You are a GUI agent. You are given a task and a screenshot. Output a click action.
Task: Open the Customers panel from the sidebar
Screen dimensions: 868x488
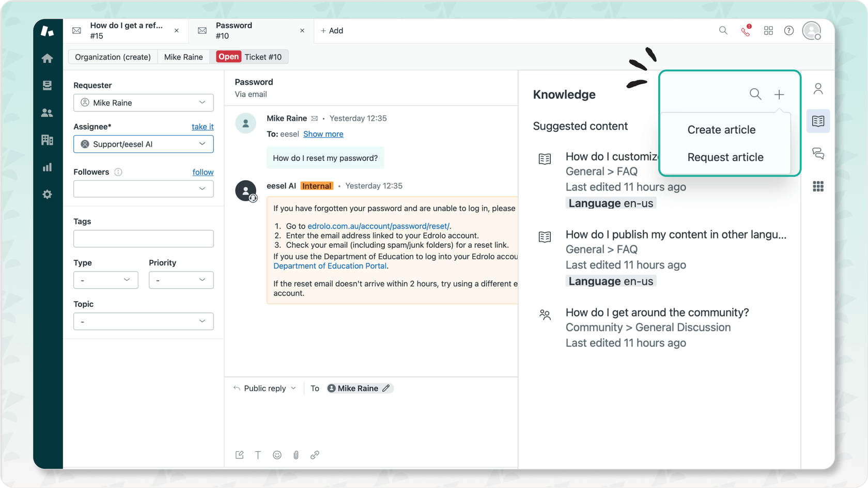click(47, 113)
